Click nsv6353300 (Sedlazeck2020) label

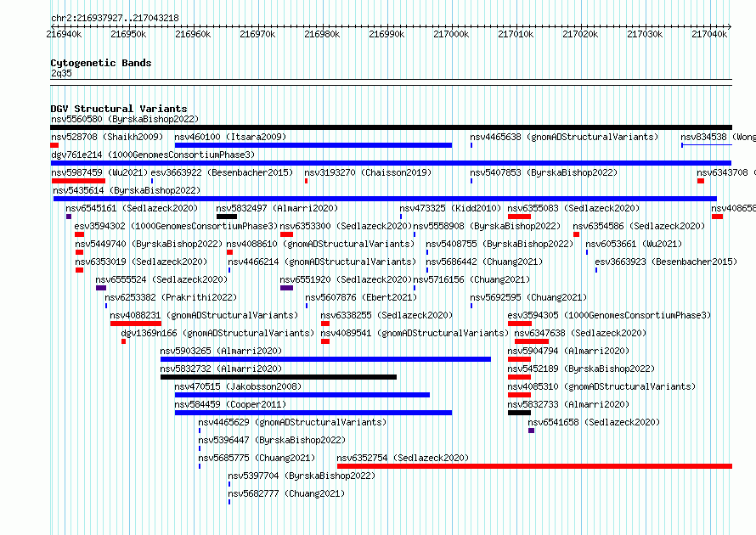(346, 226)
